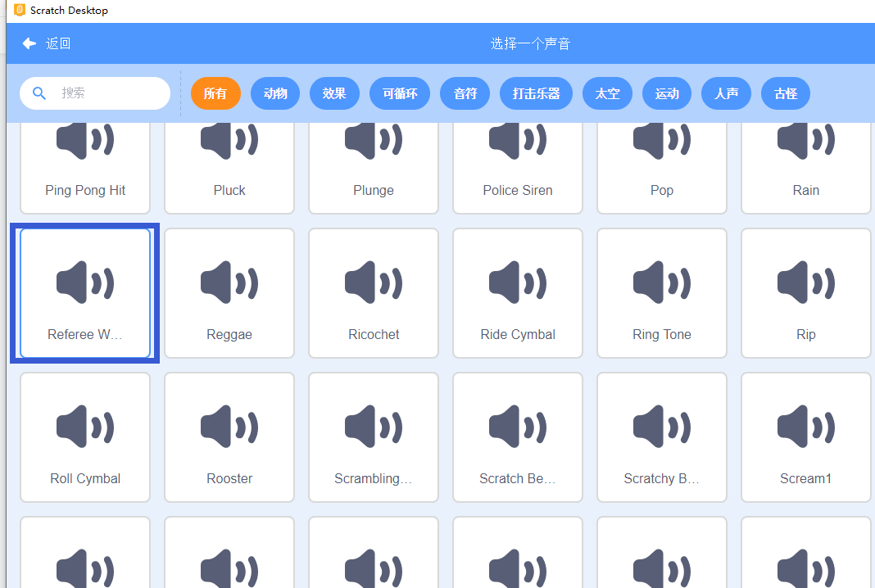The image size is (875, 588).
Task: Click the Police Siren label
Action: pyautogui.click(x=517, y=191)
